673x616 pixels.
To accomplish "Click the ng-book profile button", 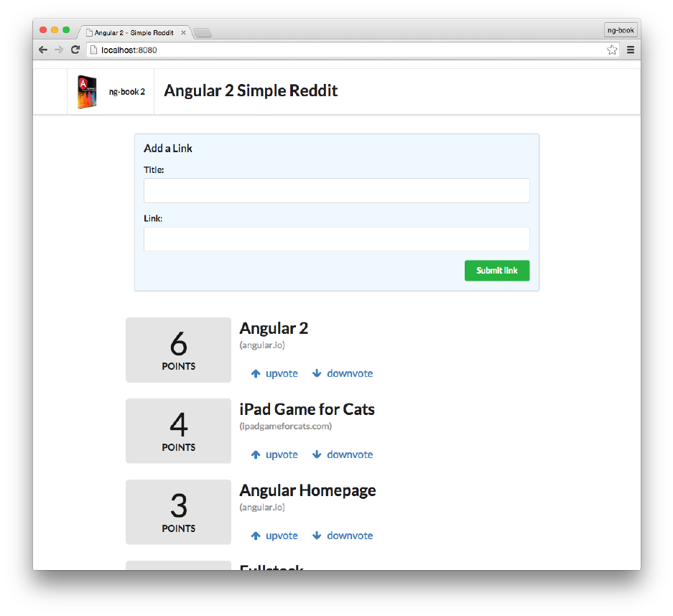I will click(621, 30).
